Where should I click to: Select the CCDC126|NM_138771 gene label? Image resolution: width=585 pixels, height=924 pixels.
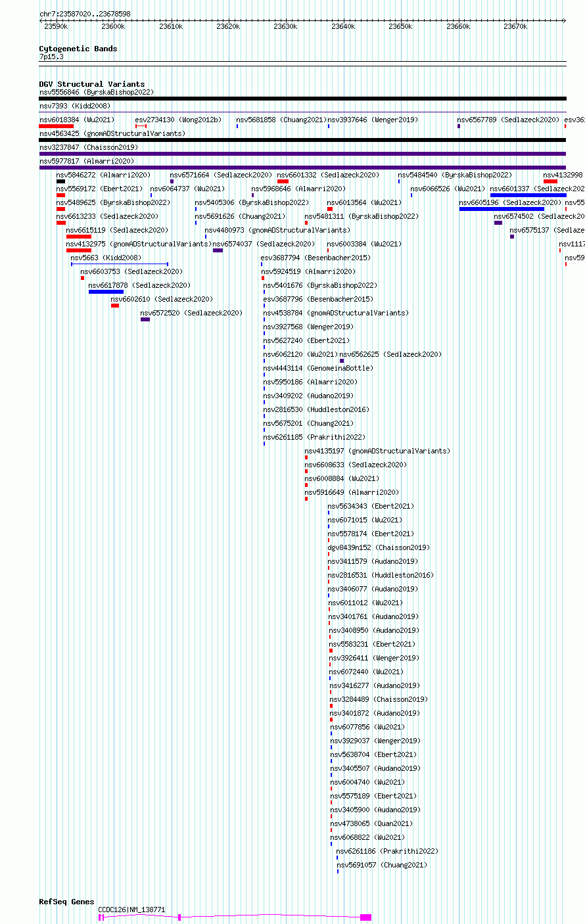pyautogui.click(x=131, y=910)
